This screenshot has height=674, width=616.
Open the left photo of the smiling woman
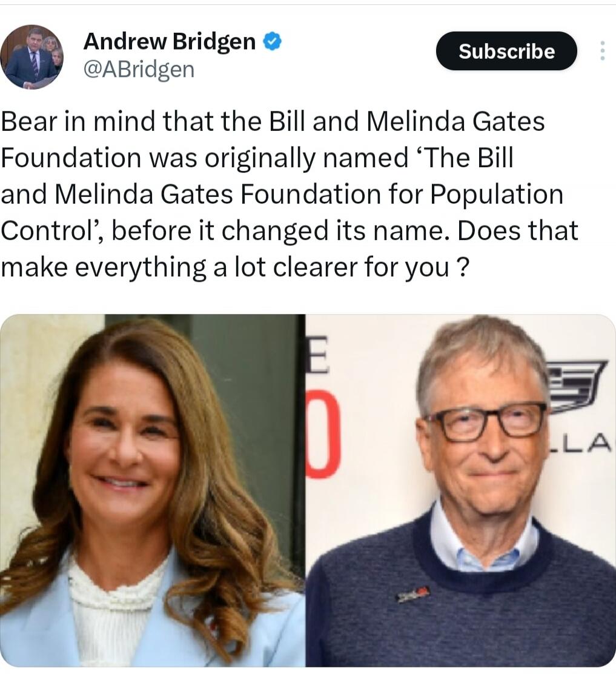[x=153, y=490]
